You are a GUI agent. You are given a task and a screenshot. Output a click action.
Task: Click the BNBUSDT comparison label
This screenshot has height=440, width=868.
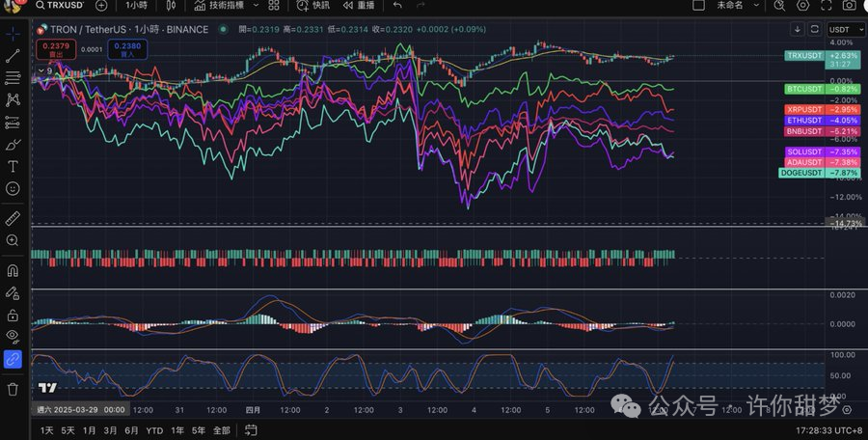pyautogui.click(x=805, y=131)
